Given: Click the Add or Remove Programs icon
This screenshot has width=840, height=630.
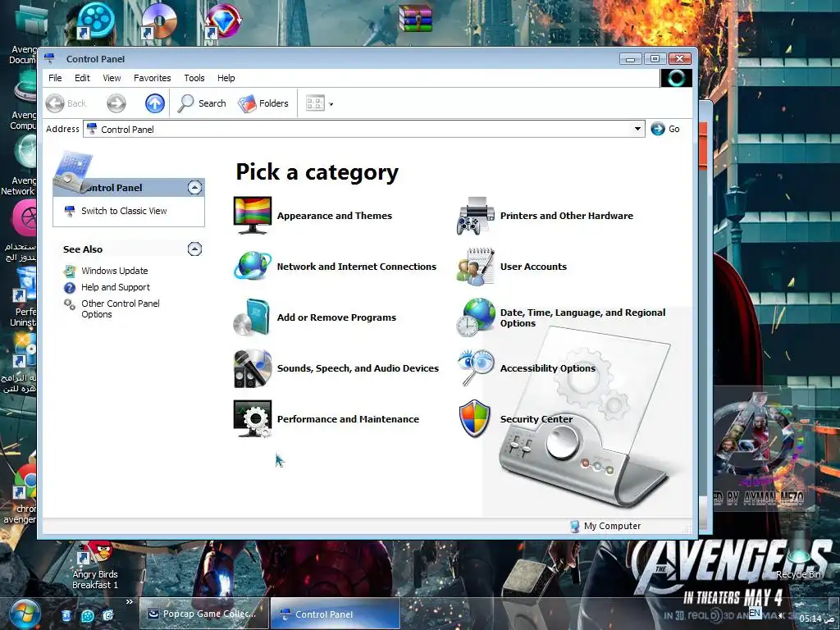Looking at the screenshot, I should pos(253,317).
